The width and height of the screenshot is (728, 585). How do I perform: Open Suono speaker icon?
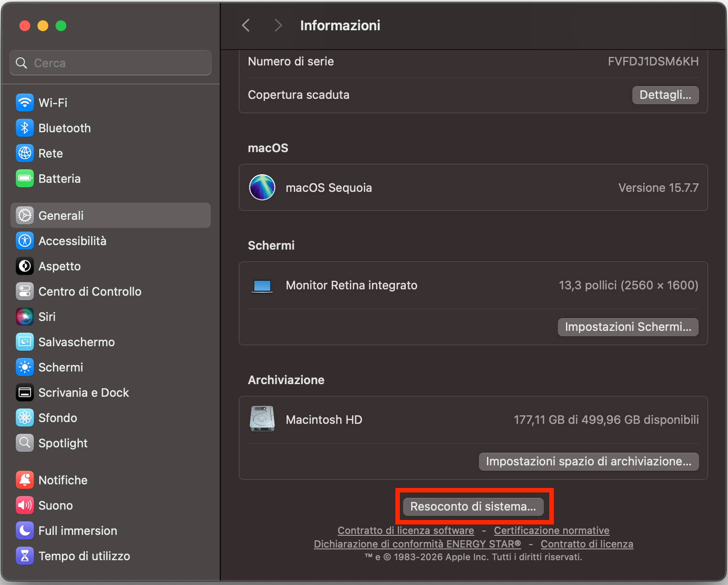click(x=25, y=505)
